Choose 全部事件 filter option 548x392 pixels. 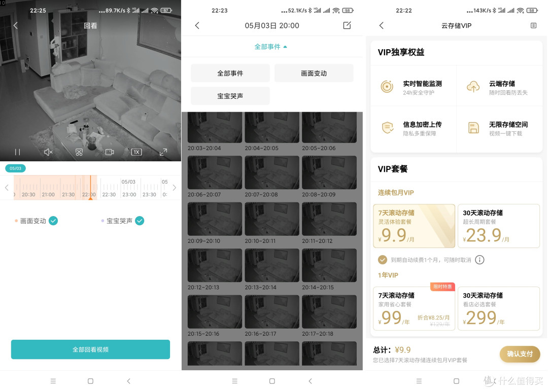tap(230, 74)
